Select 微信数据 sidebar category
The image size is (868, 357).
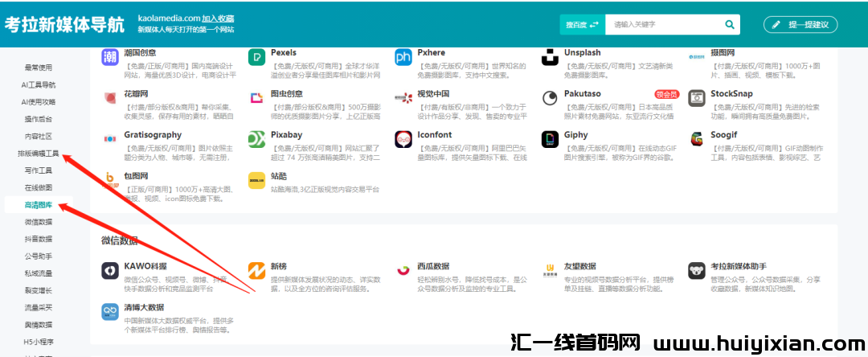(x=38, y=222)
